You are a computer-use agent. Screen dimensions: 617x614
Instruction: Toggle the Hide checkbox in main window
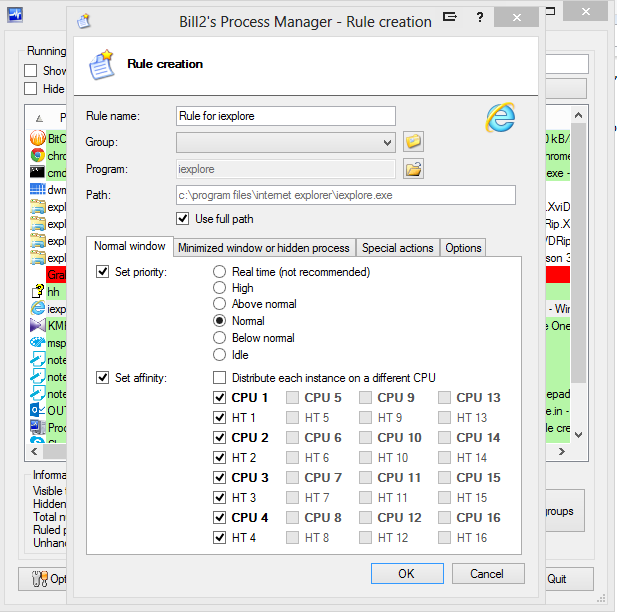pyautogui.click(x=30, y=89)
